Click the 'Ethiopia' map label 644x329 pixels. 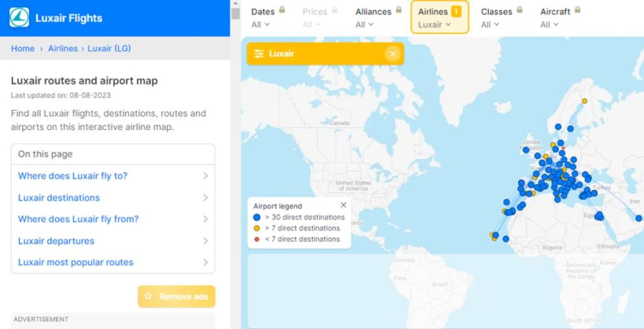point(608,247)
